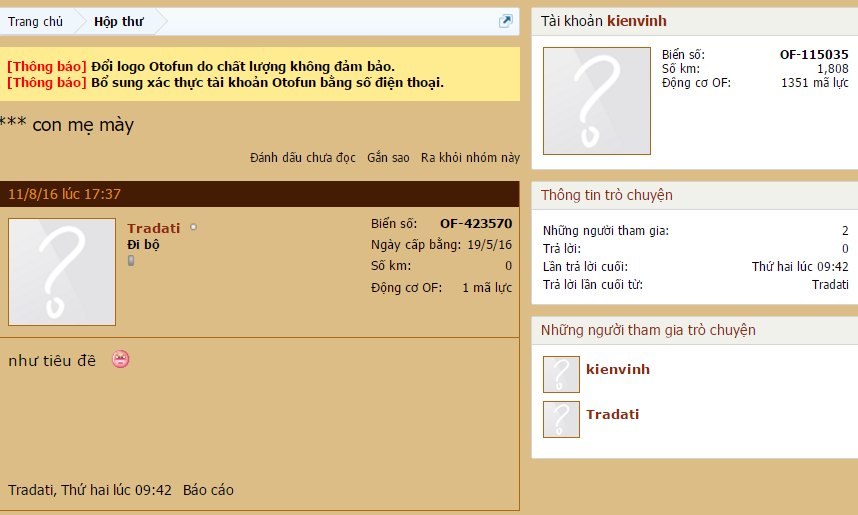Image resolution: width=858 pixels, height=515 pixels.
Task: Click Tradati's large avatar in the post
Action: [62, 272]
